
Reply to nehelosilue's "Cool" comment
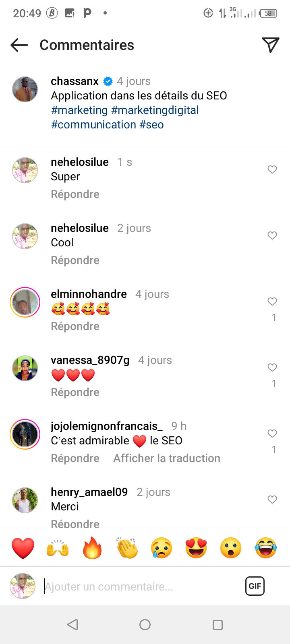(75, 260)
